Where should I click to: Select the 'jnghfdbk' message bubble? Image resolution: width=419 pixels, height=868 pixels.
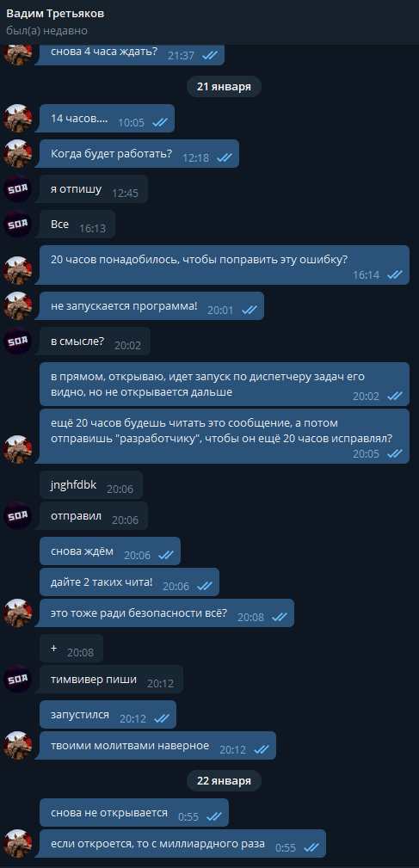click(91, 485)
